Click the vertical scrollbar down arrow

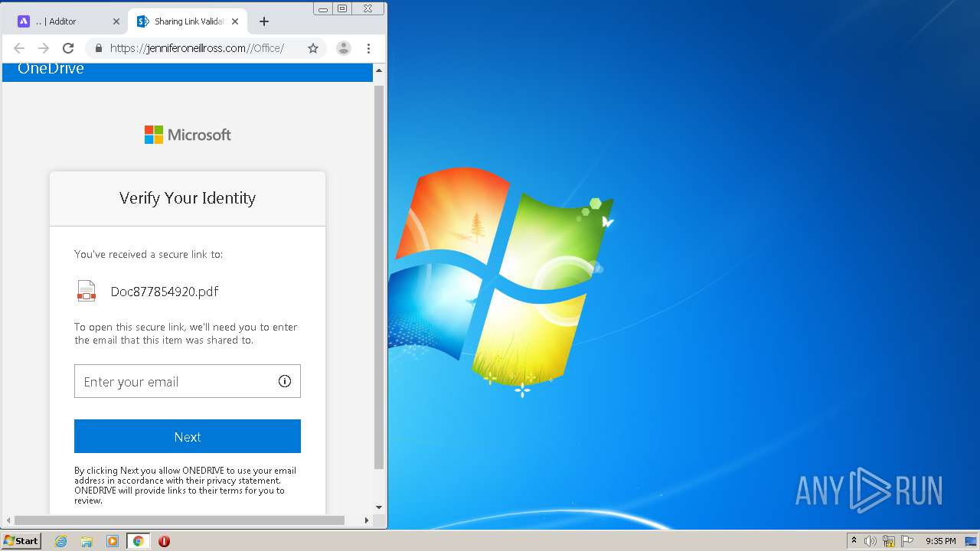(x=379, y=507)
